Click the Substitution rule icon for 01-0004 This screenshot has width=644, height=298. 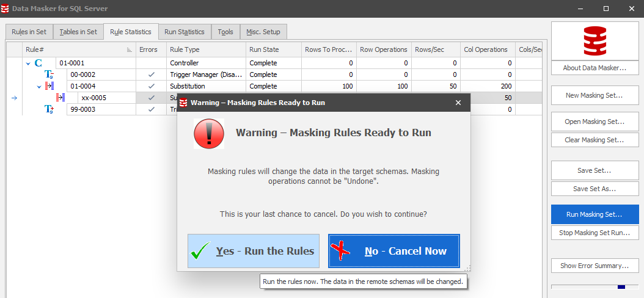click(x=49, y=86)
